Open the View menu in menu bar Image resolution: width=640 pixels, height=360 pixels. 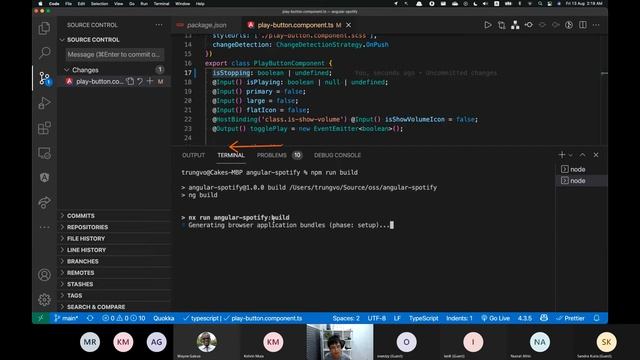[118, 4]
